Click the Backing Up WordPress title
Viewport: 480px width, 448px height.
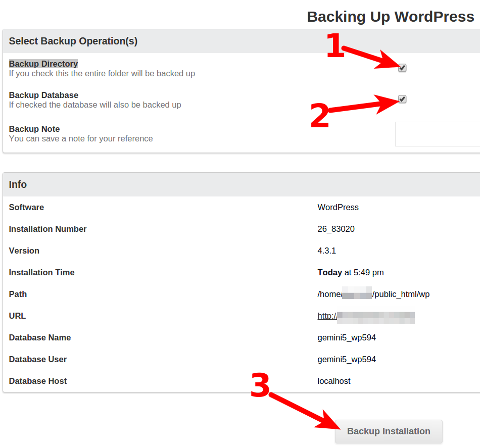391,17
